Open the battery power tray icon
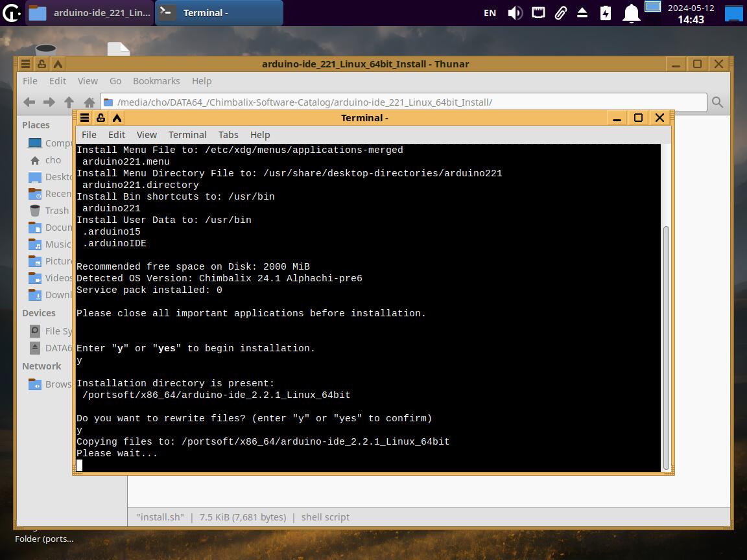The image size is (747, 560). (x=606, y=13)
